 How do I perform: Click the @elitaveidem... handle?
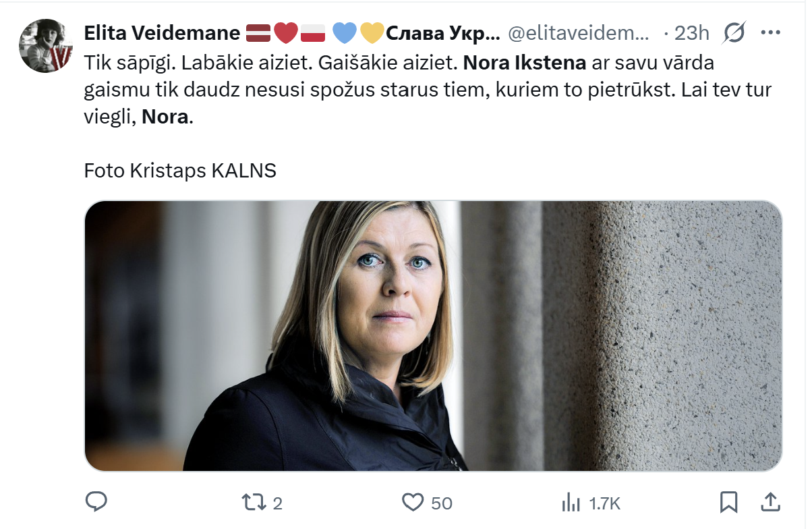(578, 32)
